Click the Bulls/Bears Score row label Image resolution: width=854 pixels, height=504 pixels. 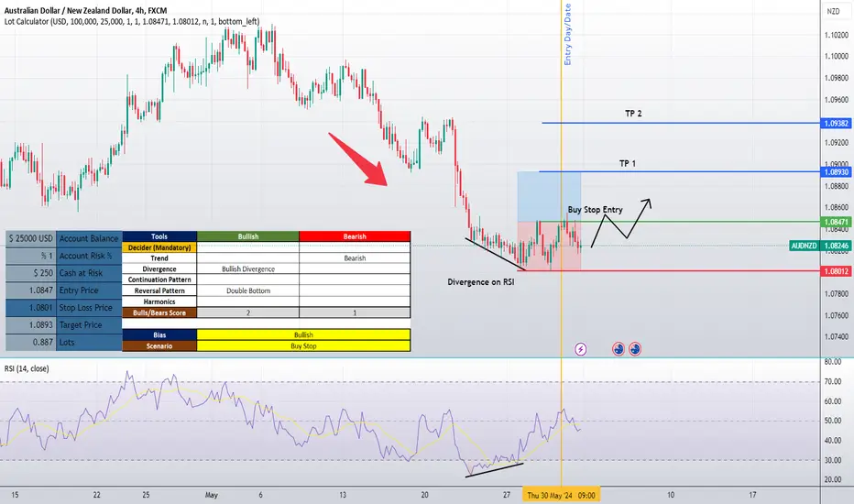pyautogui.click(x=159, y=312)
